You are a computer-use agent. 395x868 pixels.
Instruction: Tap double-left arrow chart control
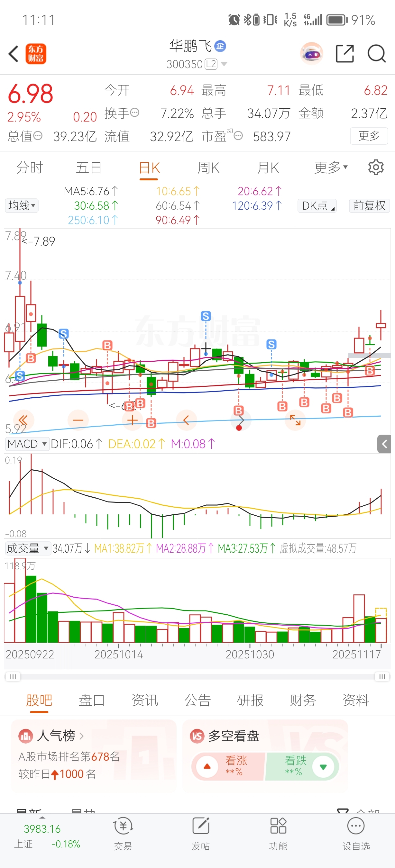(x=23, y=420)
